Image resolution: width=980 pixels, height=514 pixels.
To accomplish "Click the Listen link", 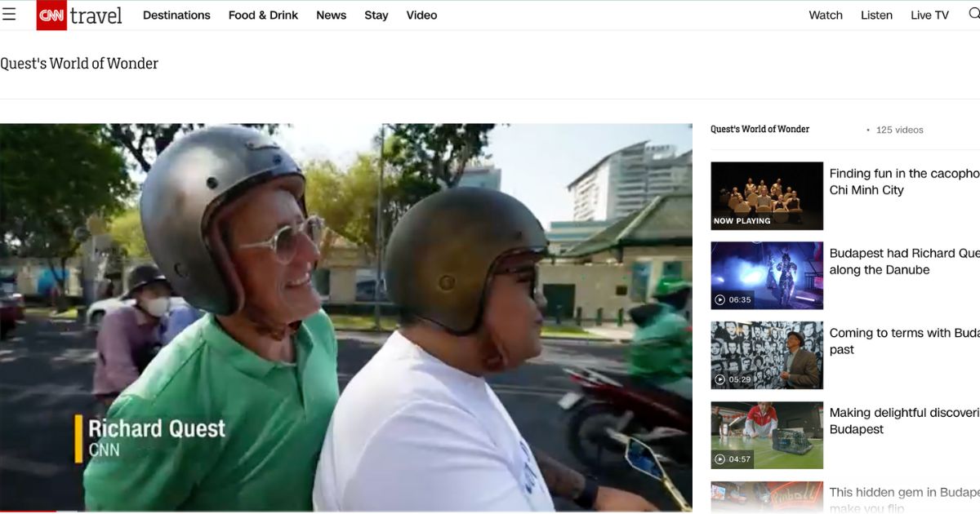I will point(876,16).
